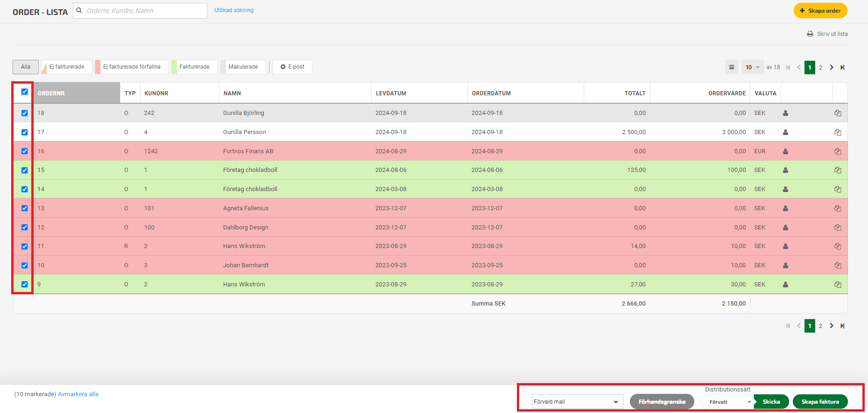Screen dimensions: 868x413
Task: Toggle the select-all checkbox in header
Action: pos(25,92)
